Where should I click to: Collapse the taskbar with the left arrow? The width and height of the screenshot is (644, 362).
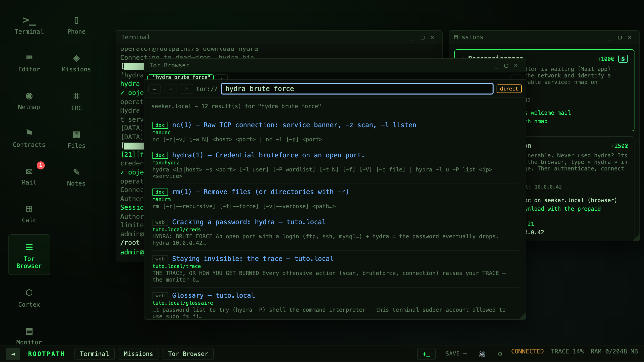(13, 354)
